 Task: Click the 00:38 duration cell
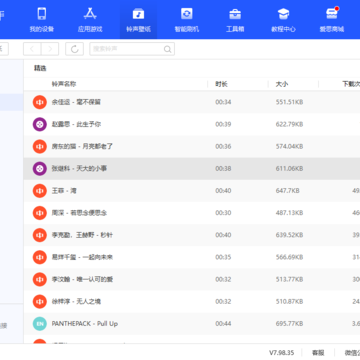(223, 169)
